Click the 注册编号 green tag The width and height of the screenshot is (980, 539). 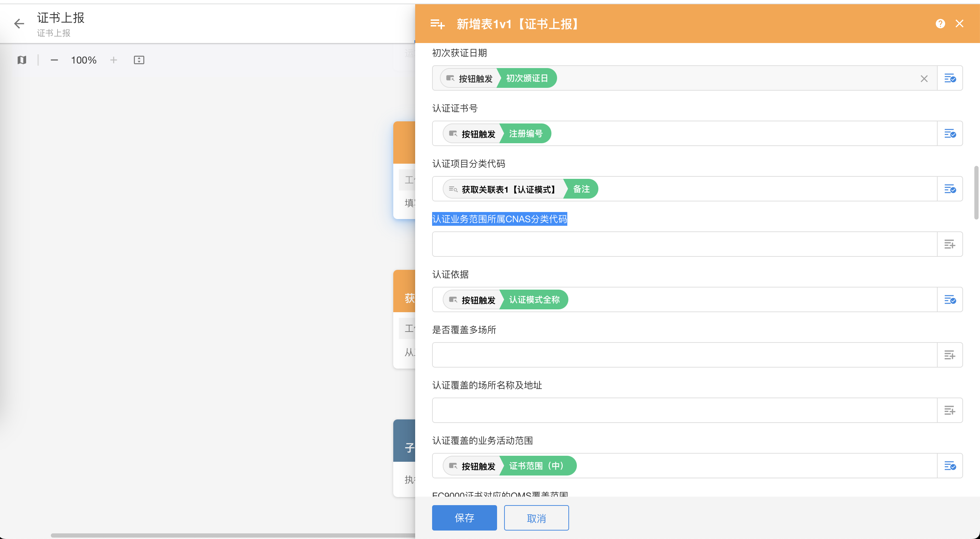[525, 134]
